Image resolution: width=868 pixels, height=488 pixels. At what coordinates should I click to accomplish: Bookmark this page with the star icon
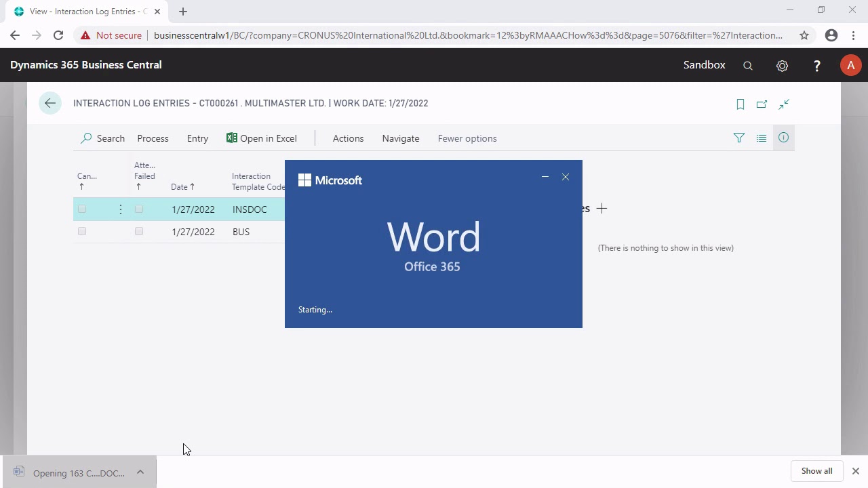pos(804,35)
